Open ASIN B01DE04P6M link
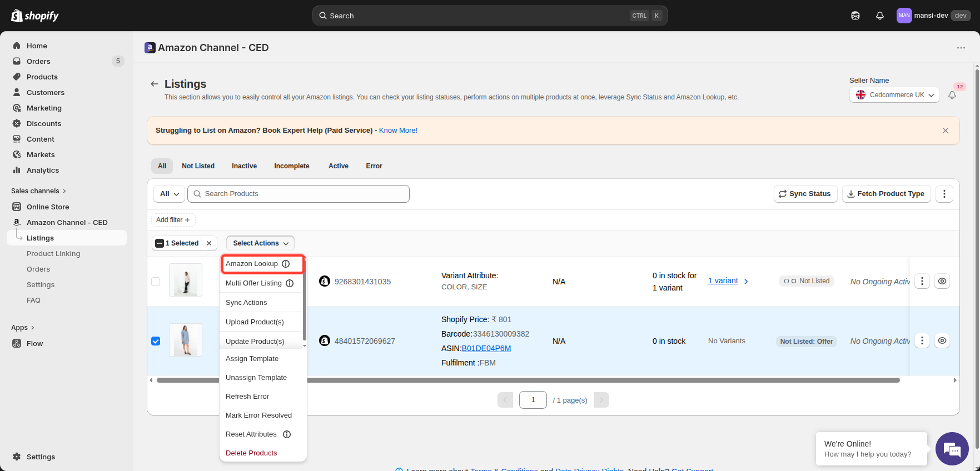This screenshot has height=471, width=980. click(x=486, y=348)
